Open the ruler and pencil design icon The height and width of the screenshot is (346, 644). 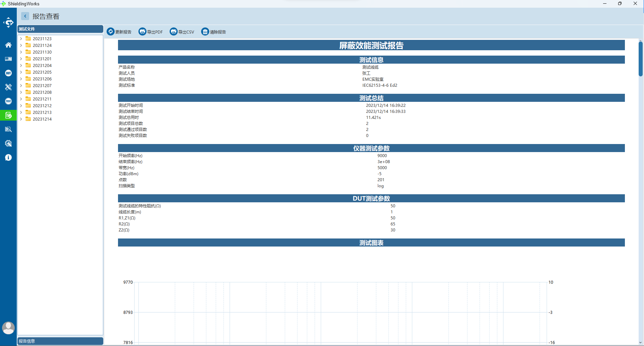point(8,87)
